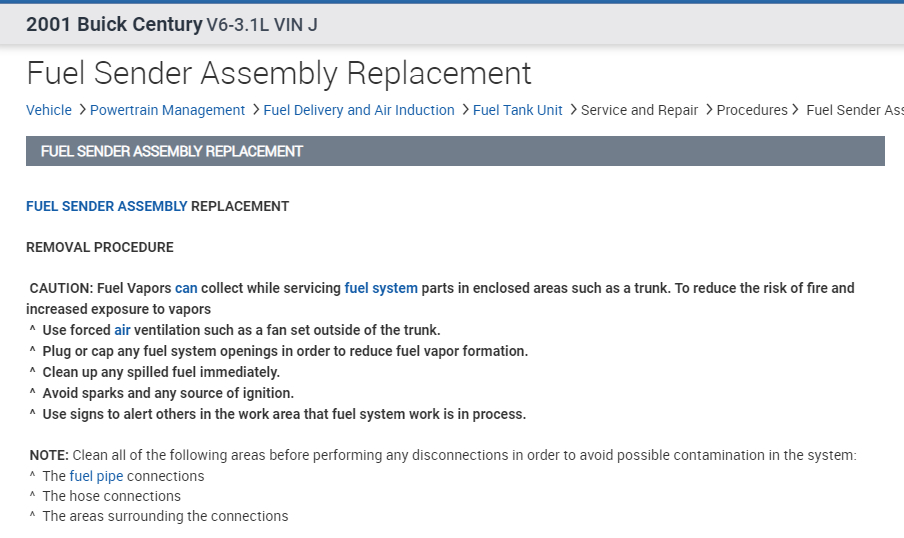904x538 pixels.
Task: Follow the 'fuel system' link in the caution
Action: tap(381, 288)
